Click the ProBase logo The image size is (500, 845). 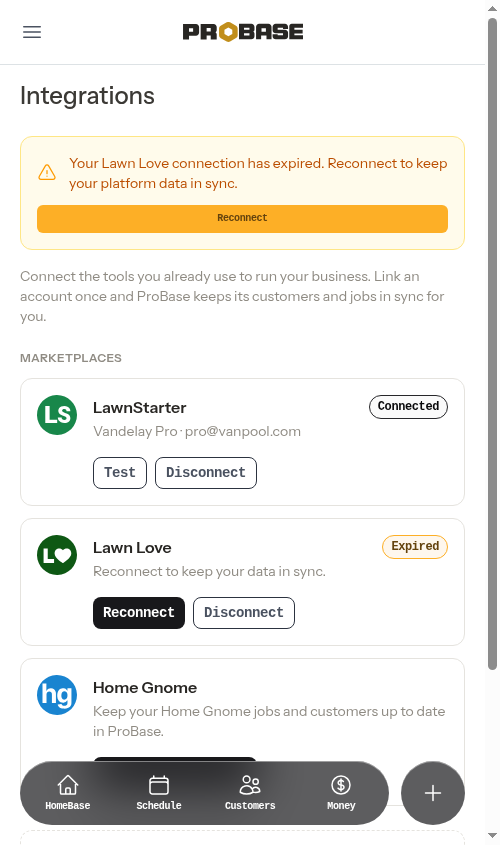[242, 32]
